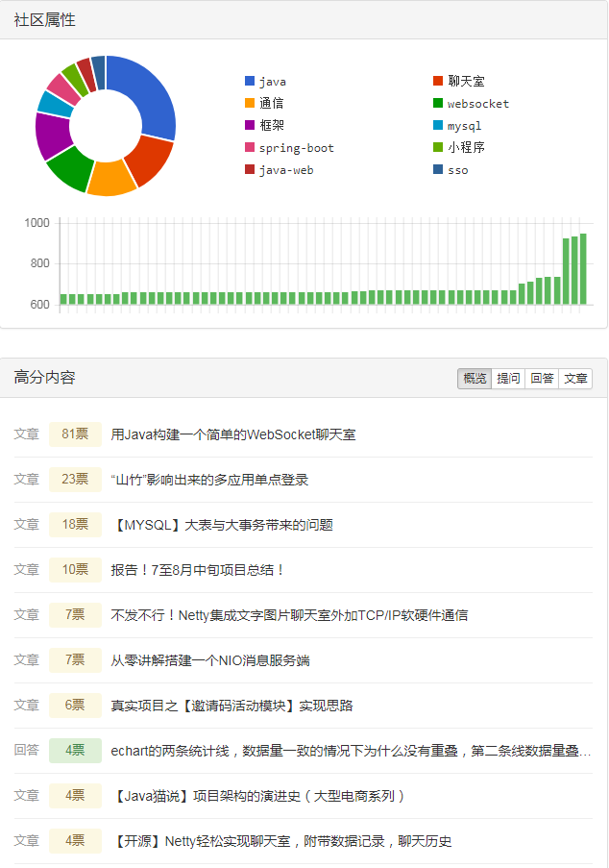
Task: Toggle the spring-boot series in the chart legend
Action: click(x=248, y=147)
